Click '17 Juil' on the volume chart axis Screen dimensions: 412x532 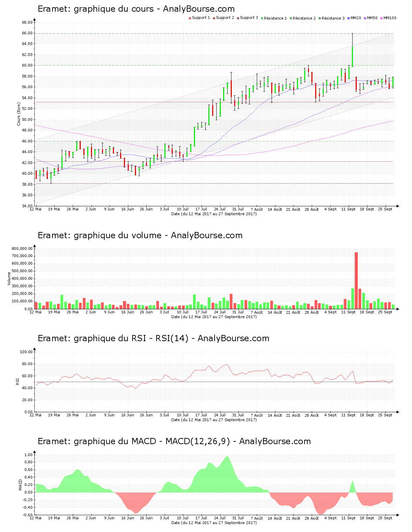(x=201, y=312)
